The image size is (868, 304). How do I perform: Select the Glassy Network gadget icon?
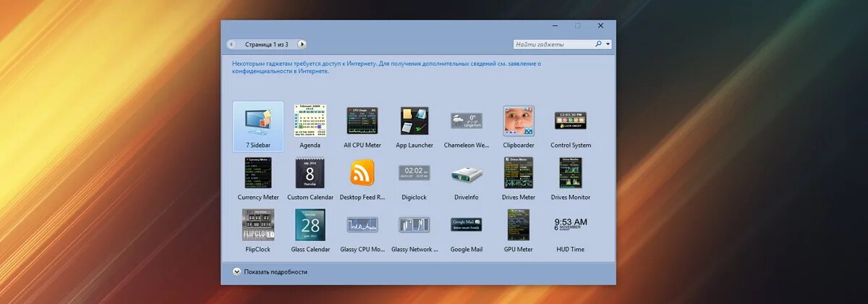pos(414,224)
